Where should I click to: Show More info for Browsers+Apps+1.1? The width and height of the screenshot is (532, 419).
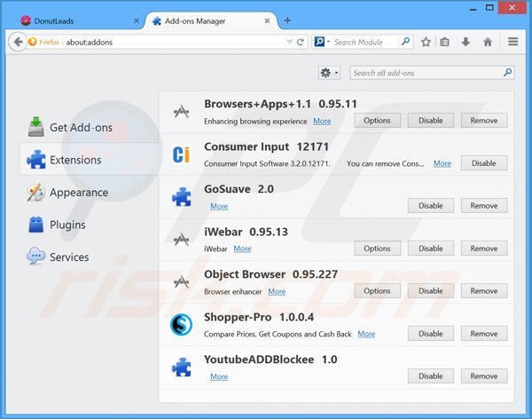322,122
